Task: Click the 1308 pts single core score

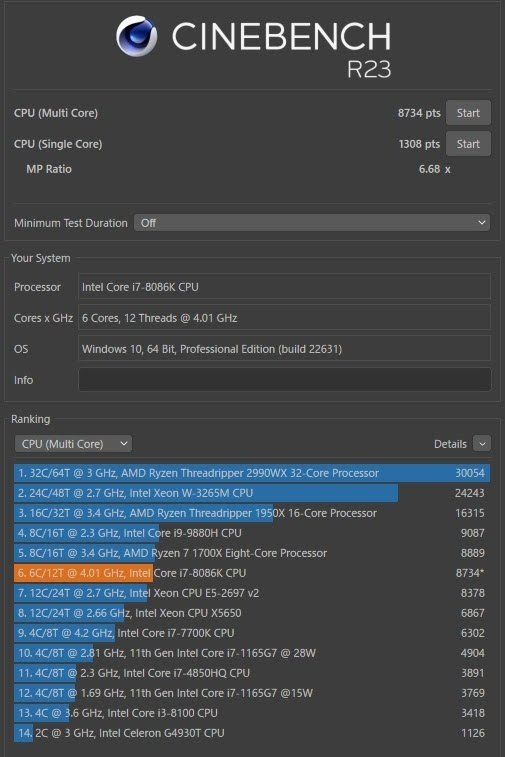Action: coord(419,144)
